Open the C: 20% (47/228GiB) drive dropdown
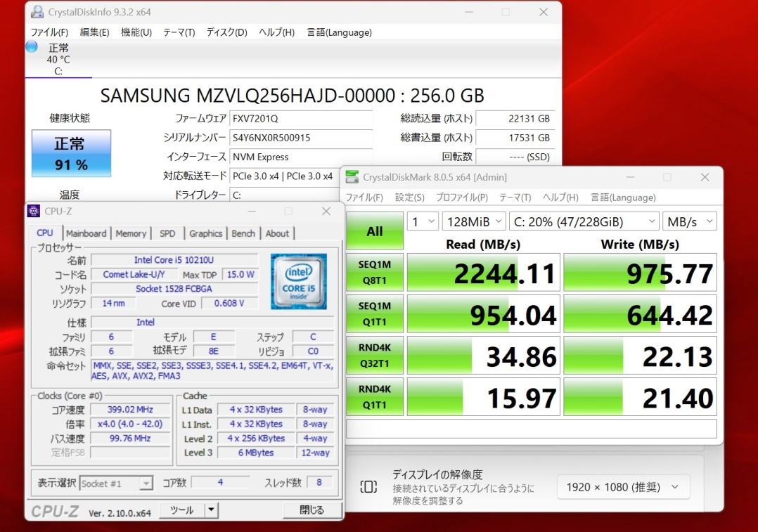This screenshot has width=758, height=532. coord(584,222)
